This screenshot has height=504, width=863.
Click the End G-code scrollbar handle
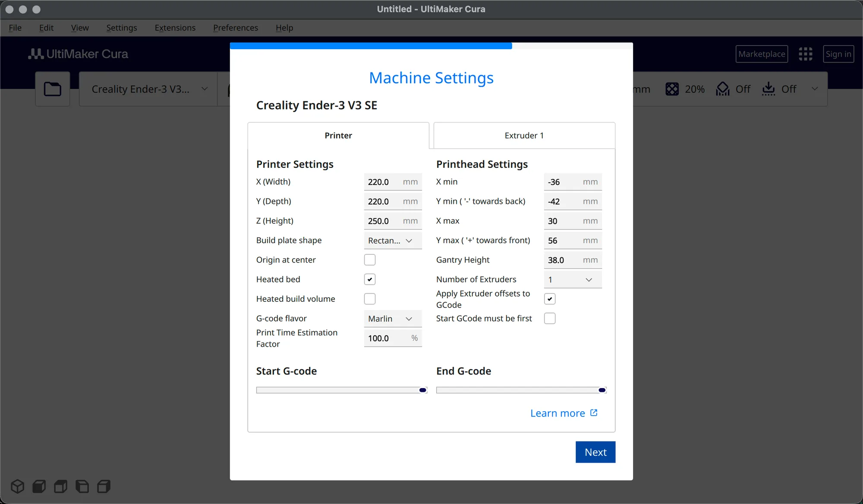(602, 390)
